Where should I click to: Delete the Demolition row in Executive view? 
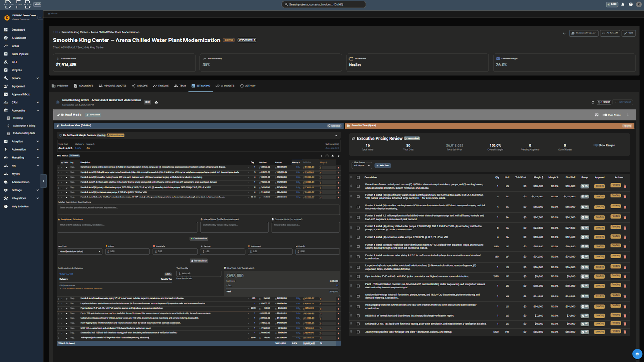point(625,186)
